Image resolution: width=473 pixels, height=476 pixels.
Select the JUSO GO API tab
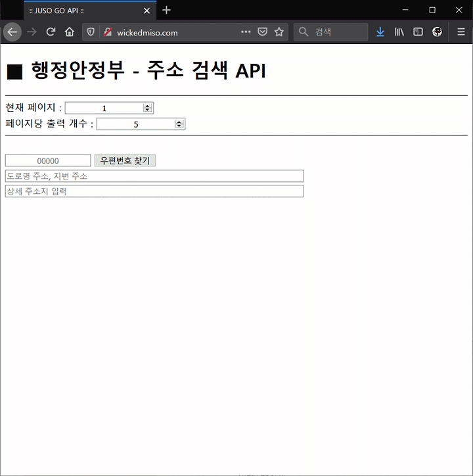[x=90, y=11]
